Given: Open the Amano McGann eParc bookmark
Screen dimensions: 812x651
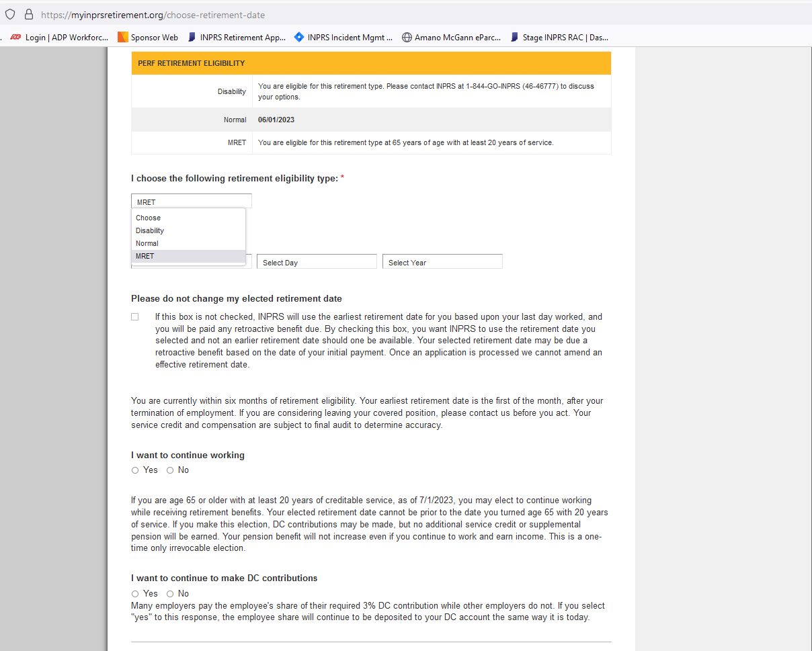Looking at the screenshot, I should (x=451, y=38).
